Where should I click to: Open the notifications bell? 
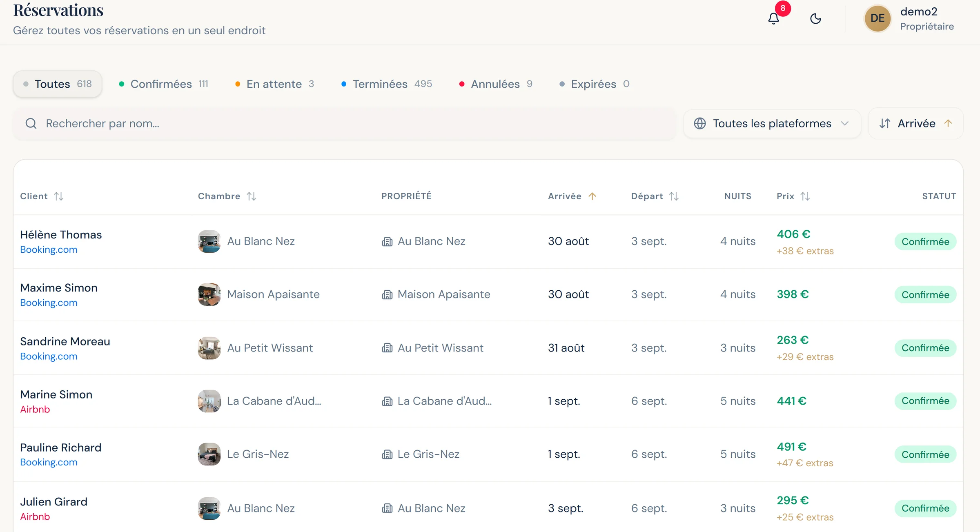(x=773, y=19)
